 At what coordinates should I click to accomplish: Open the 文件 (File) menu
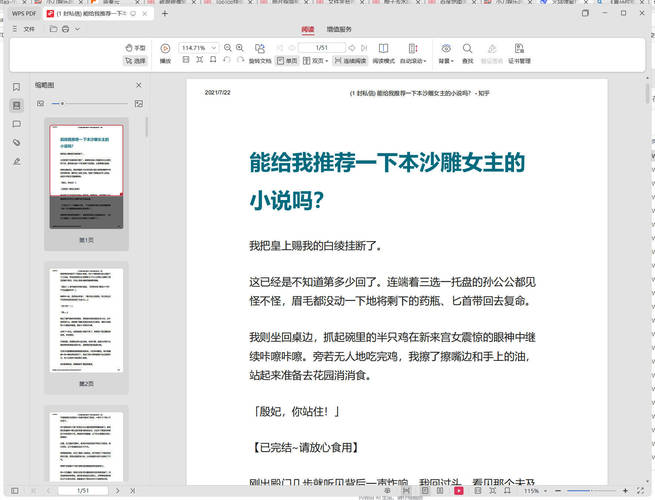(x=29, y=30)
